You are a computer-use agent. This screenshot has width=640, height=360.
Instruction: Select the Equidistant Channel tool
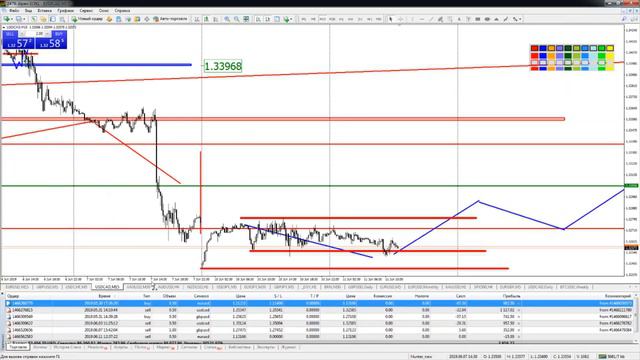click(x=441, y=19)
